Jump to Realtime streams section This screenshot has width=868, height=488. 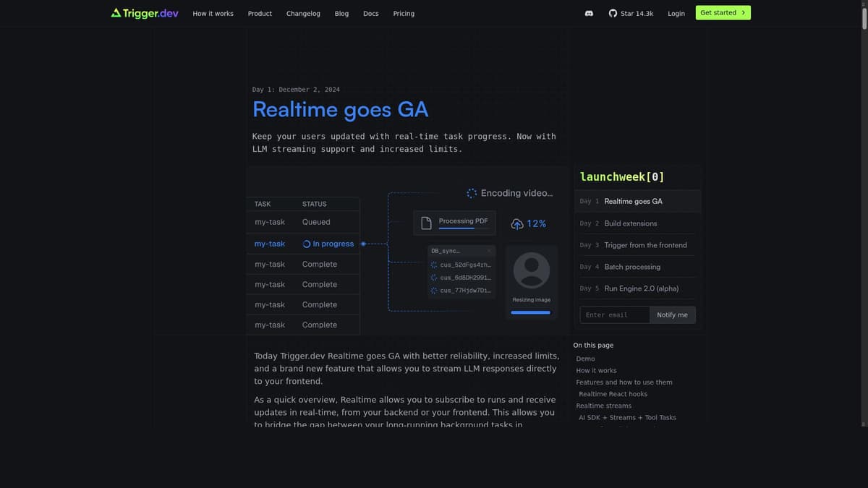point(603,406)
